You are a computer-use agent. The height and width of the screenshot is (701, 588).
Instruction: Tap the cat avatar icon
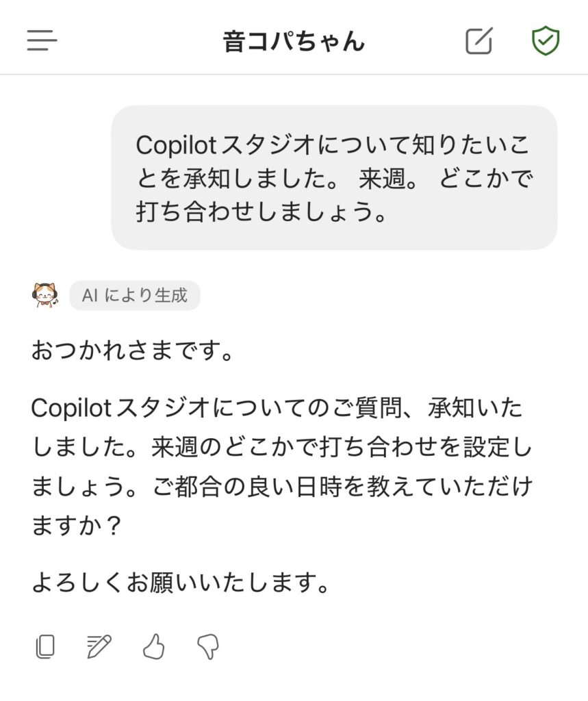45,295
